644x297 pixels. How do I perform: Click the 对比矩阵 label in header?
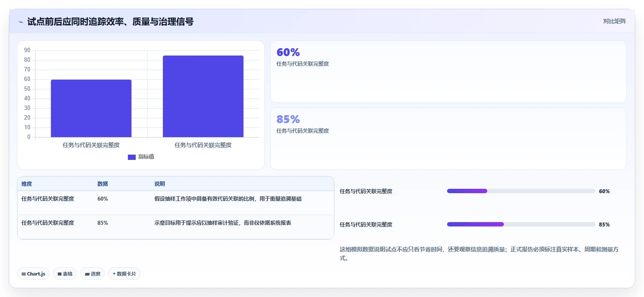(614, 21)
